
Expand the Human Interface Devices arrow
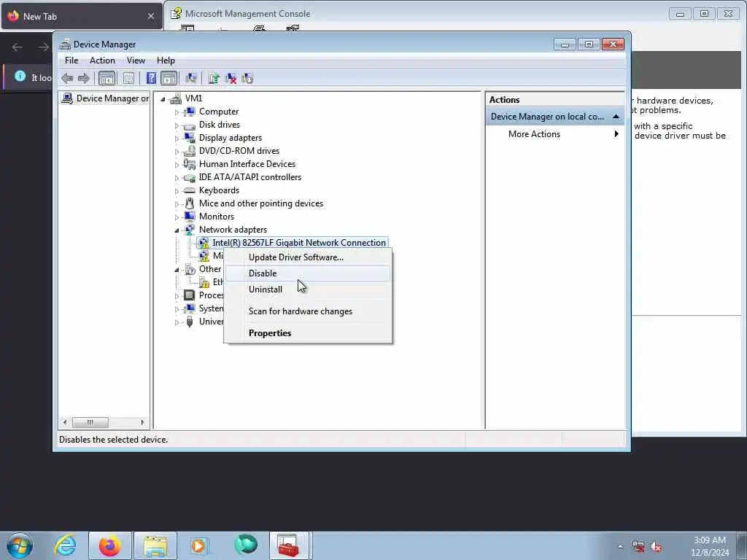[177, 165]
